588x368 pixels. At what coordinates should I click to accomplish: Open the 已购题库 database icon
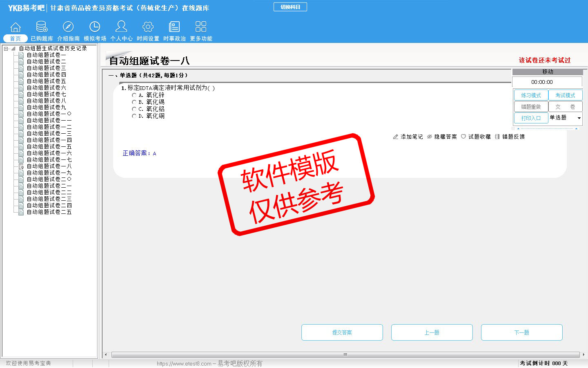[x=42, y=27]
